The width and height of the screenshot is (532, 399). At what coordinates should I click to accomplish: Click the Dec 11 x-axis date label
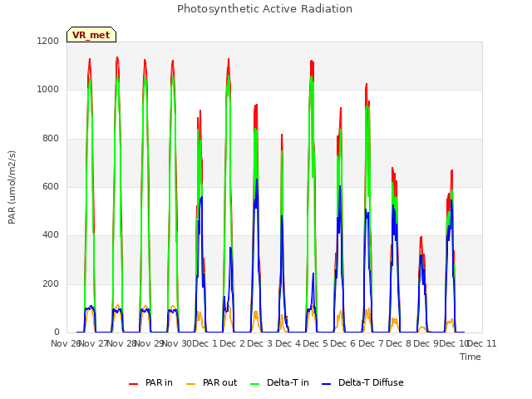[x=483, y=343]
